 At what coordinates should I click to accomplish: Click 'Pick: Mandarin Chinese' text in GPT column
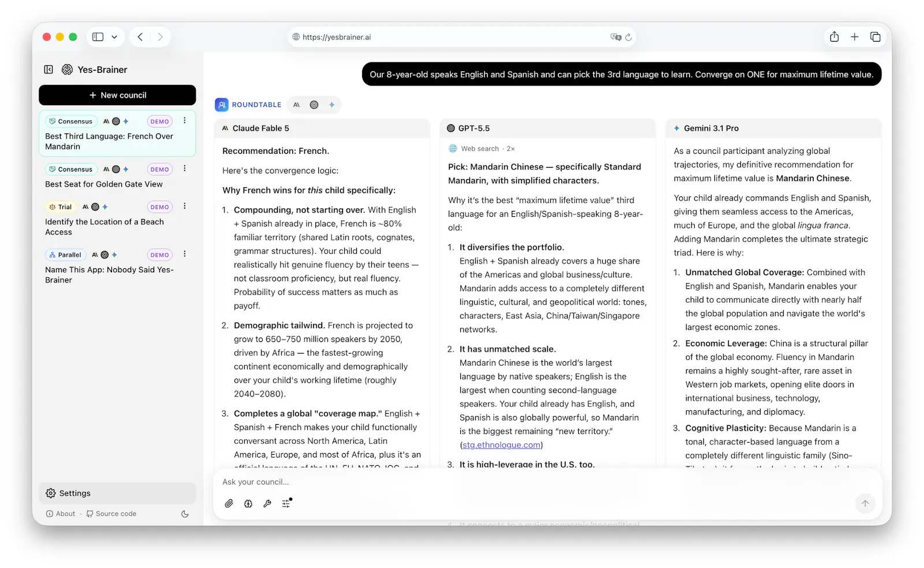point(496,167)
